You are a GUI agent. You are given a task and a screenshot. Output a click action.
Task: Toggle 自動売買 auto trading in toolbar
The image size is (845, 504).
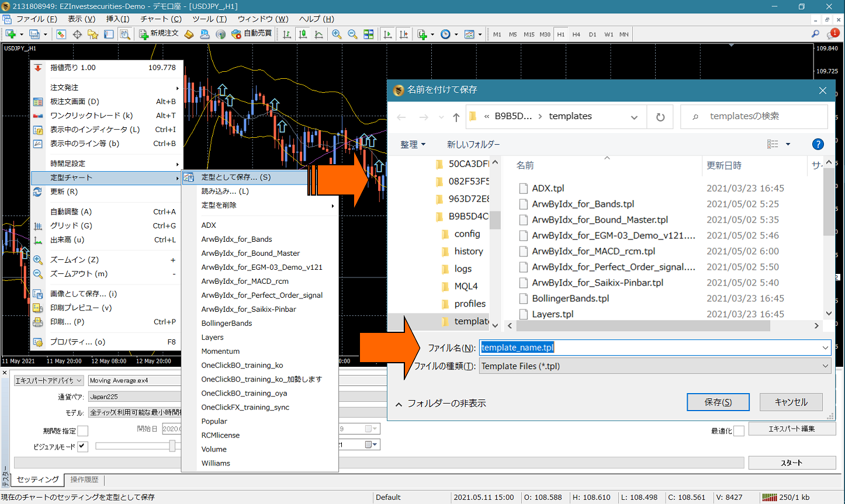click(x=252, y=34)
